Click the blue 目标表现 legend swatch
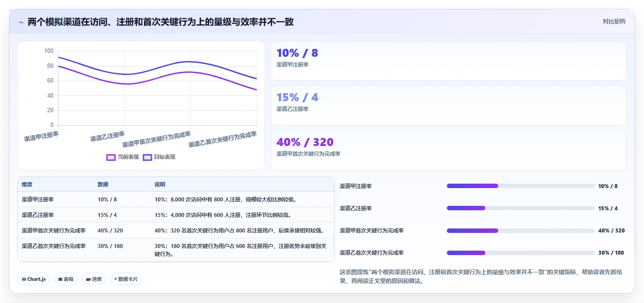The width and height of the screenshot is (644, 303). point(148,157)
